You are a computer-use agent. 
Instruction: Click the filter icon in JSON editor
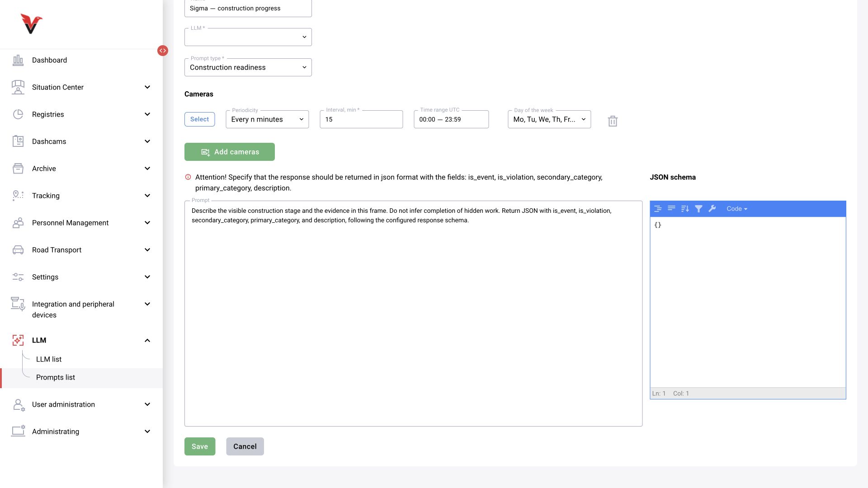[x=698, y=209]
